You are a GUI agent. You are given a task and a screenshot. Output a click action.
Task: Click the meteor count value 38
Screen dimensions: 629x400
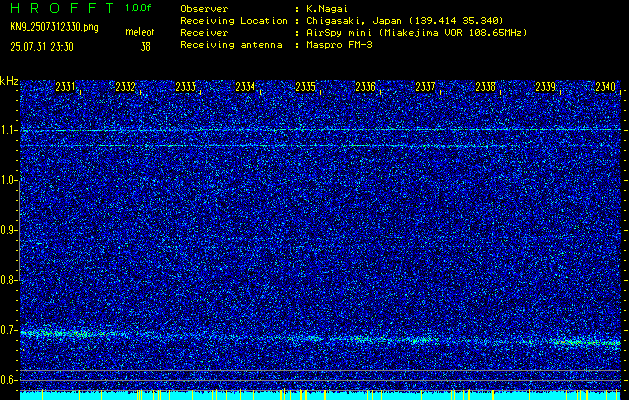145,47
